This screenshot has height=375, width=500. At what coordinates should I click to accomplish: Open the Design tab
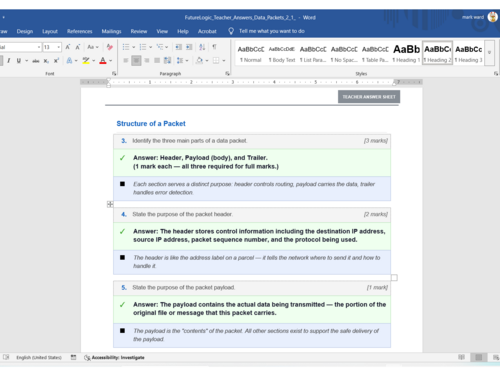tap(25, 31)
